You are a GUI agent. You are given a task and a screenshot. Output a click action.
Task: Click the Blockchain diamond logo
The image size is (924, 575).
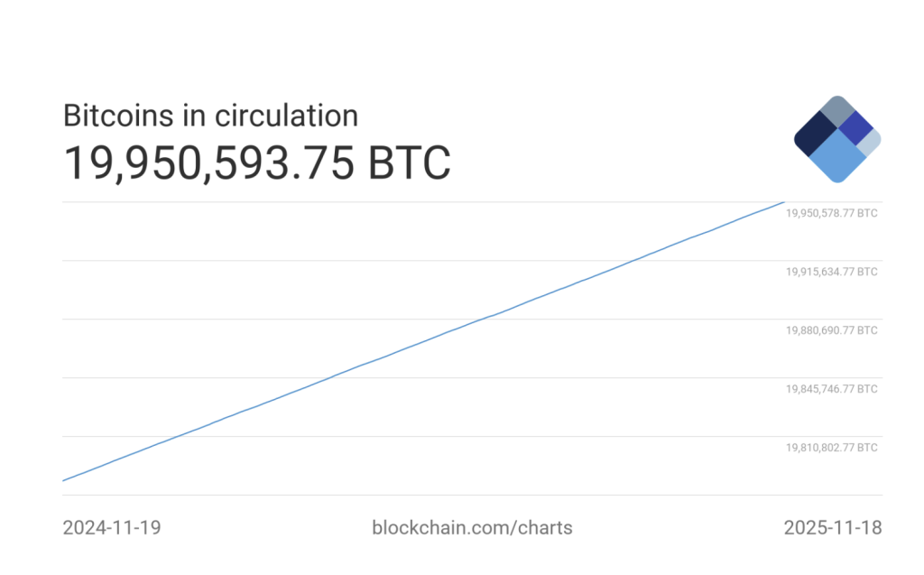point(837,139)
